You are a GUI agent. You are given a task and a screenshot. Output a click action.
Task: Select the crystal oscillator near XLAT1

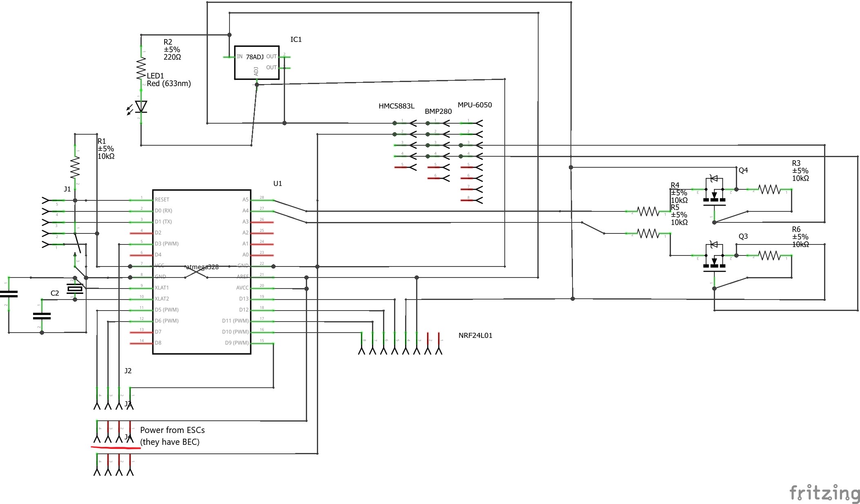75,289
